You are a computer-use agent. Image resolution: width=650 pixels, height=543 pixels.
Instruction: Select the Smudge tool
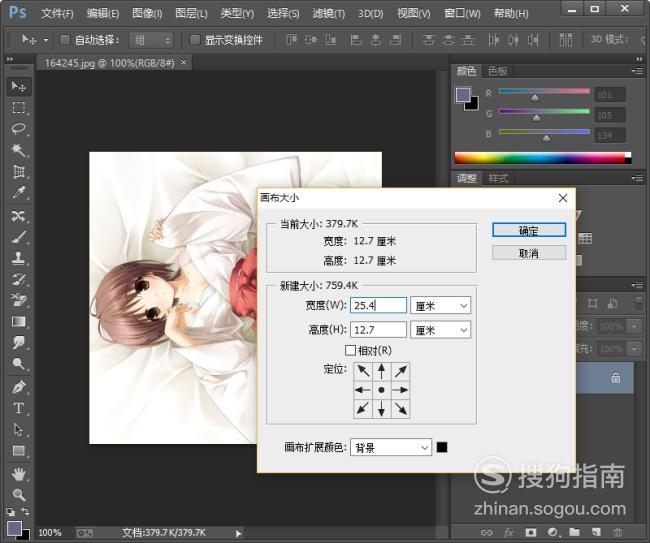(x=19, y=343)
